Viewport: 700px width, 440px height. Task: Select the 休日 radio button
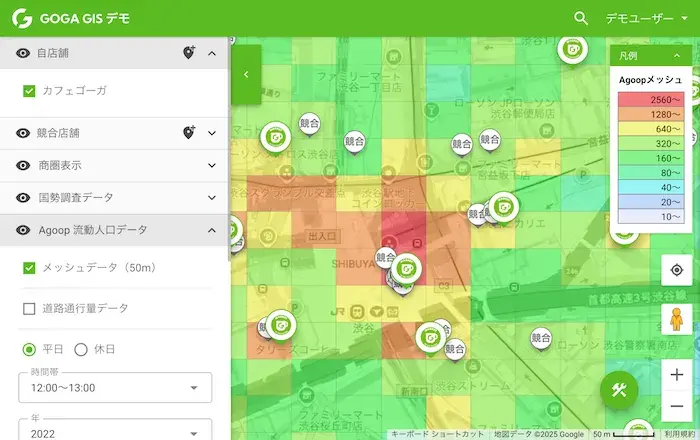coord(81,349)
